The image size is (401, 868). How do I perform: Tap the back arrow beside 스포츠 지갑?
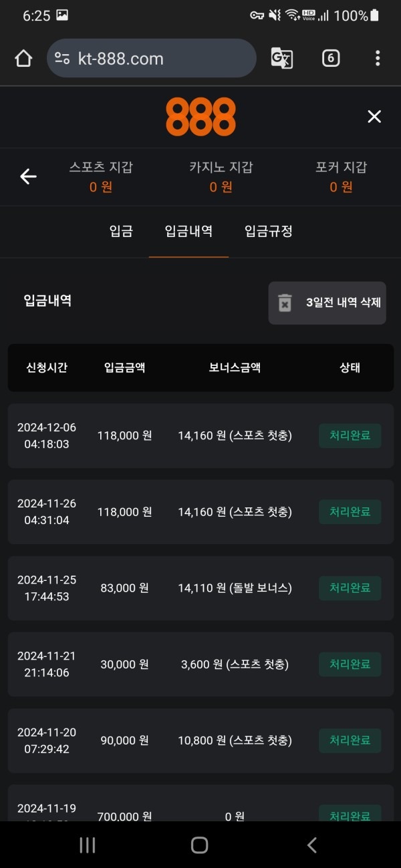pyautogui.click(x=27, y=176)
